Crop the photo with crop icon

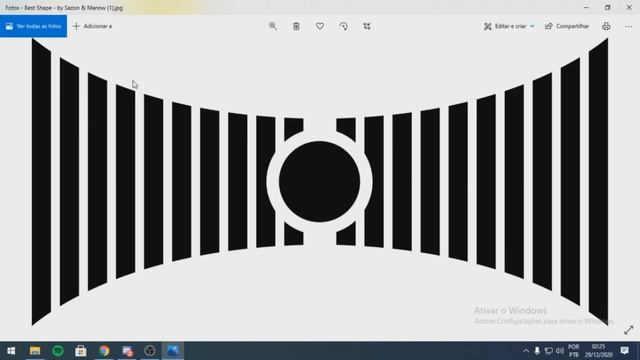(x=367, y=26)
